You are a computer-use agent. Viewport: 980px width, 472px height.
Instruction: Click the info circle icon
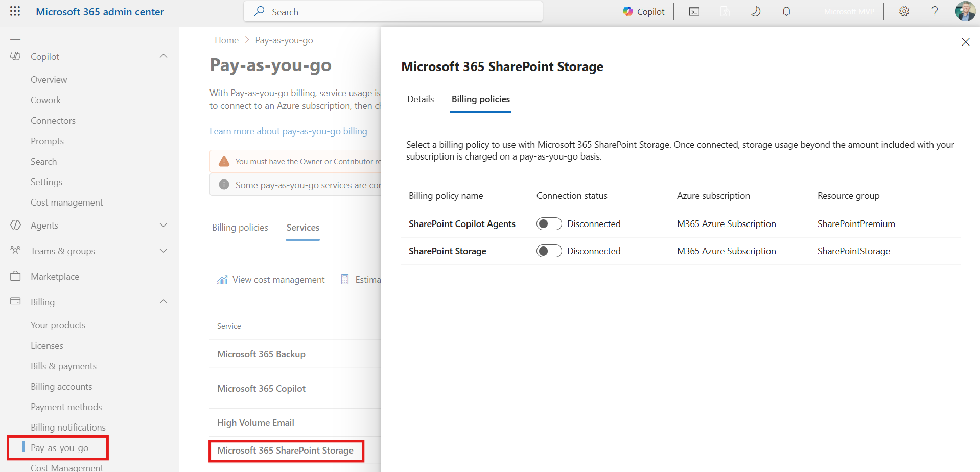tap(224, 185)
